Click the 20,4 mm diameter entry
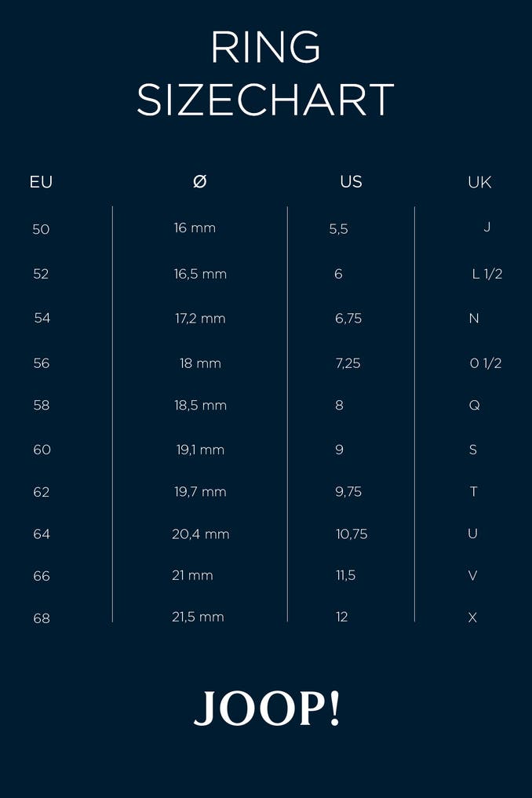The width and height of the screenshot is (532, 798). click(201, 534)
